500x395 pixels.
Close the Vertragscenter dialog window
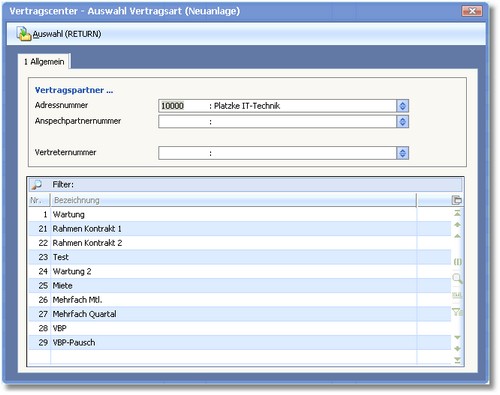click(x=472, y=11)
